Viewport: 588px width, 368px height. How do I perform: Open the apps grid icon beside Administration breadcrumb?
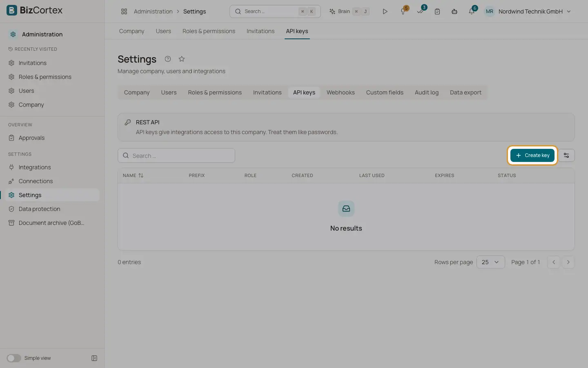124,11
